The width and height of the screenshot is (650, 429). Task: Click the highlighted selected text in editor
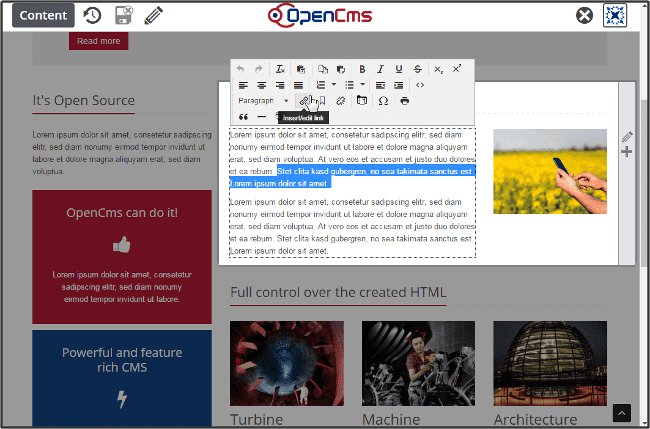pyautogui.click(x=352, y=177)
